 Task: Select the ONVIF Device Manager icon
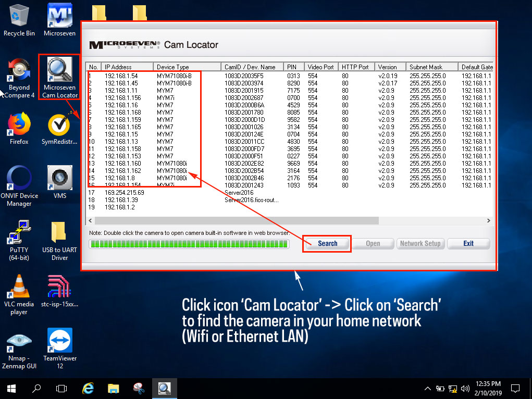(x=19, y=186)
